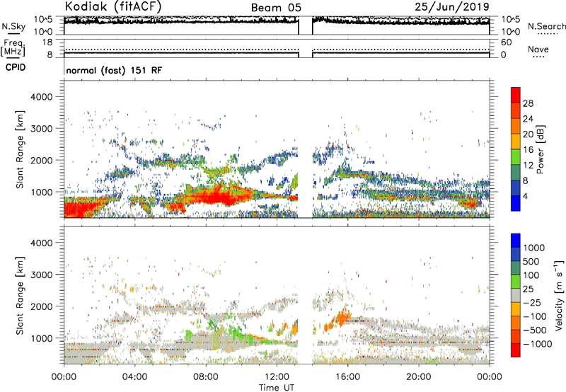
Task: Select the '60' Nave axis tick
Action: pos(506,42)
